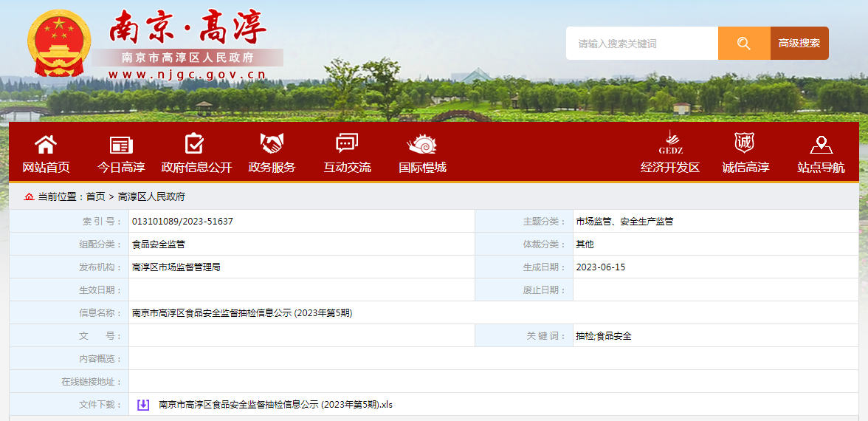Click the 2023-06-15 generation date
The height and width of the screenshot is (421, 868).
click(601, 267)
